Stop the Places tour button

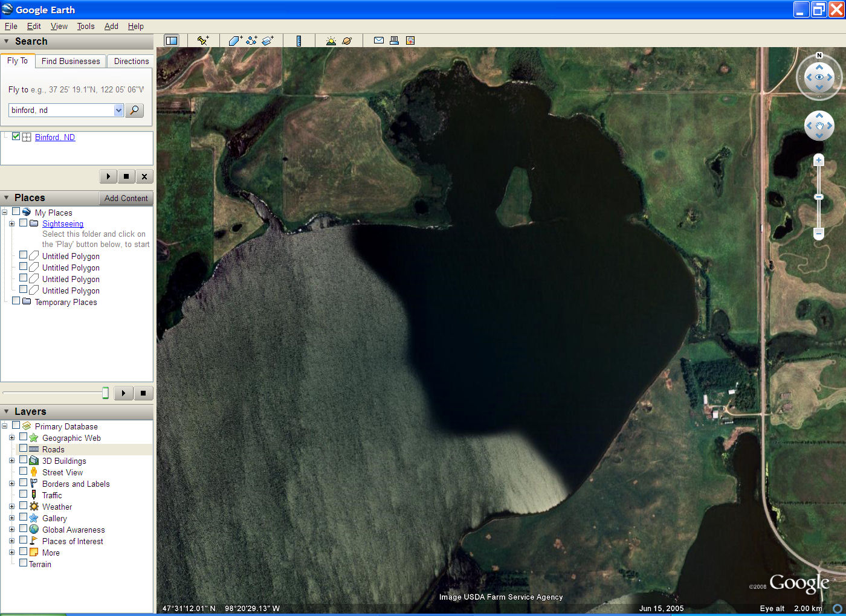click(x=143, y=393)
